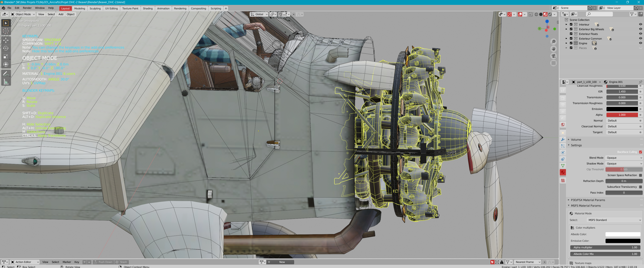Viewport: 644px width, 268px height.
Task: Open the Particles tab in properties
Action: pyautogui.click(x=563, y=146)
